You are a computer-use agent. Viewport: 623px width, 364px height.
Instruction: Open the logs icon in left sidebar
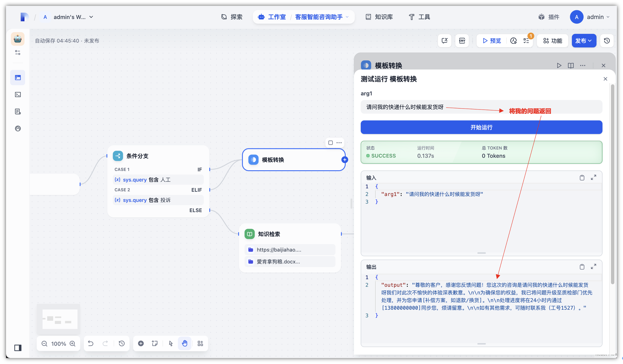point(18,112)
